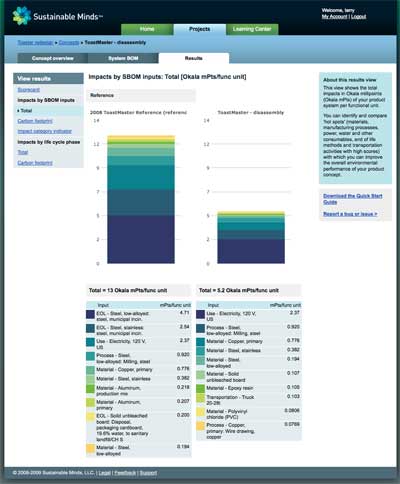This screenshot has height=484, width=400.
Task: Go to the Concepts breadcrumb link
Action: point(69,43)
